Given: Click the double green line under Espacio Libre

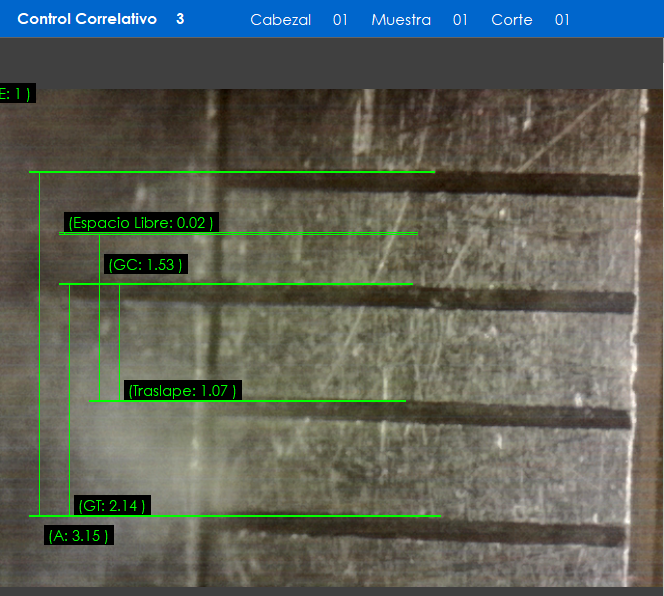Looking at the screenshot, I should (x=238, y=234).
